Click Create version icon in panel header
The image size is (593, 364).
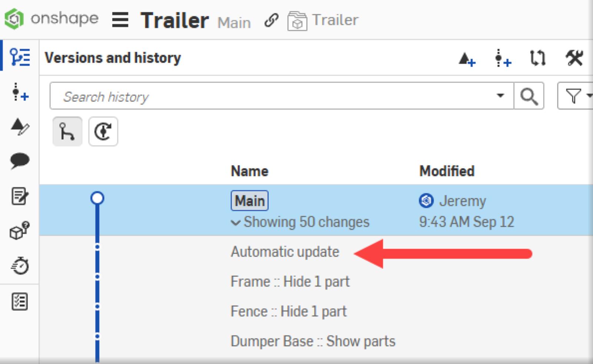point(467,59)
